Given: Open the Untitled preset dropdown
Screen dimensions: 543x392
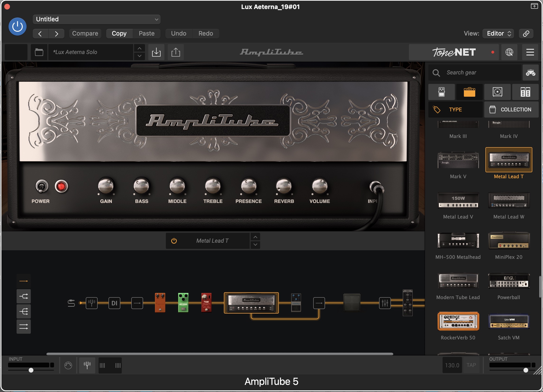Looking at the screenshot, I should [96, 19].
